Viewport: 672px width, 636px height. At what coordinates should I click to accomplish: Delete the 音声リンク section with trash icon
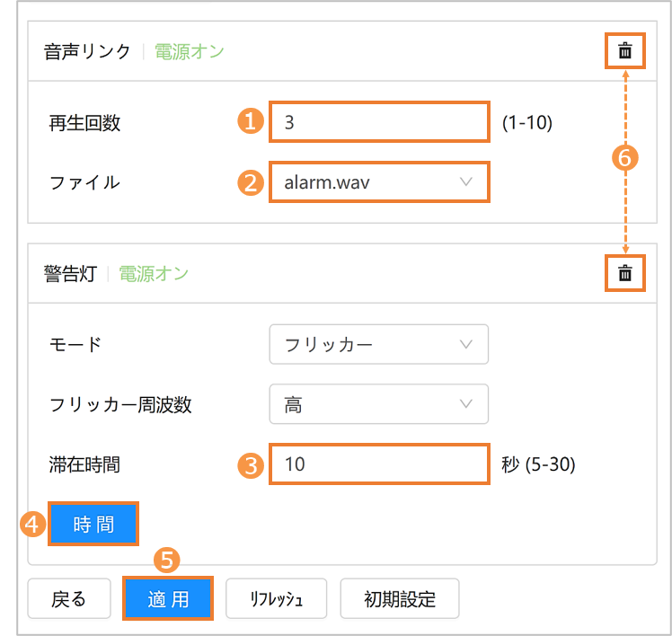tap(625, 51)
